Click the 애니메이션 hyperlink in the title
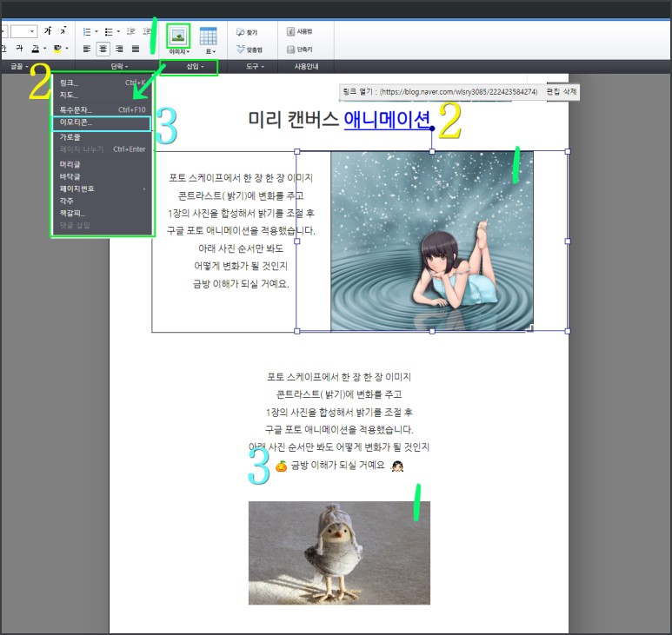Screen dimensions: 672x635 pyautogui.click(x=387, y=119)
